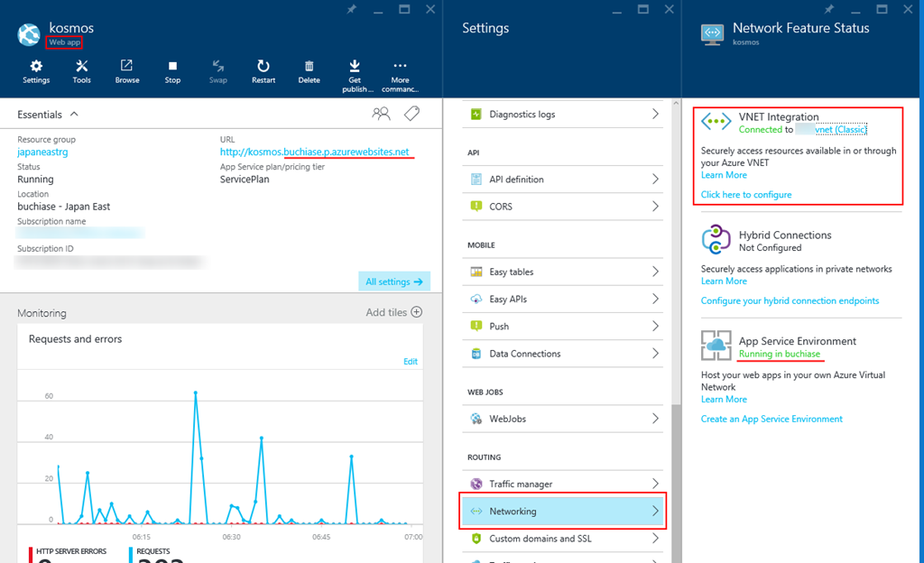Image resolution: width=924 pixels, height=563 pixels.
Task: Expand the Diagnostics logs setting
Action: (x=563, y=115)
